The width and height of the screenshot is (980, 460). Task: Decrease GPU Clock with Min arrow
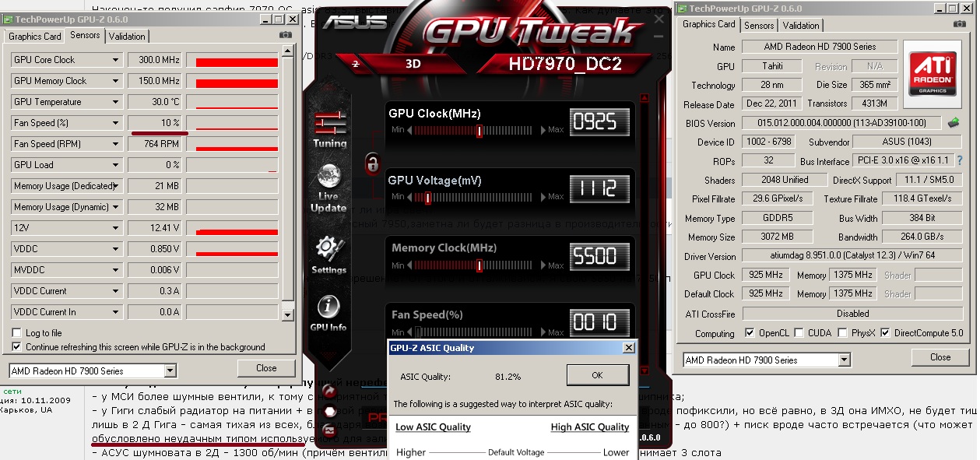409,130
